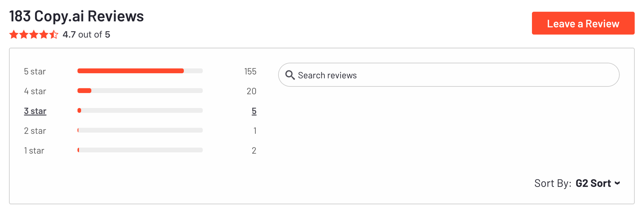Select the underlined 3 star link
This screenshot has width=644, height=216.
pos(35,111)
